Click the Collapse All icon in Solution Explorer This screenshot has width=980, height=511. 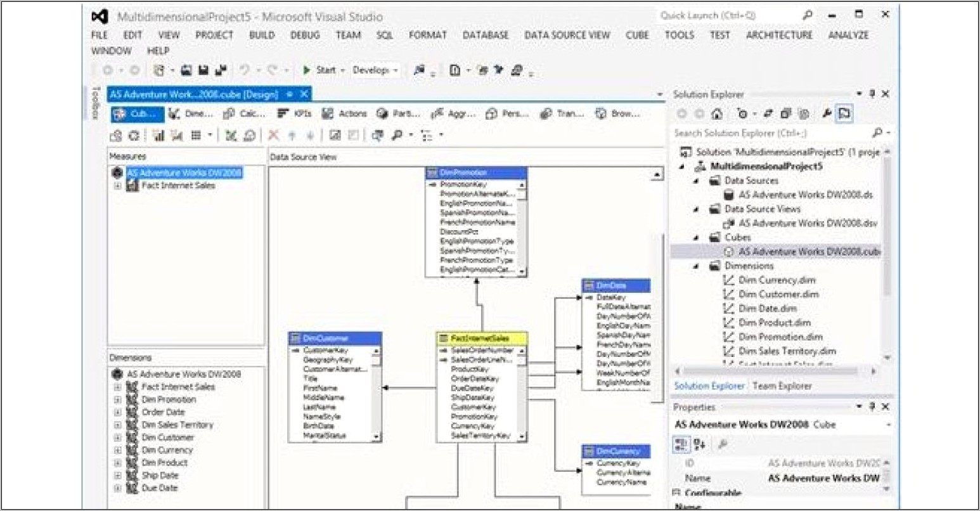click(786, 114)
